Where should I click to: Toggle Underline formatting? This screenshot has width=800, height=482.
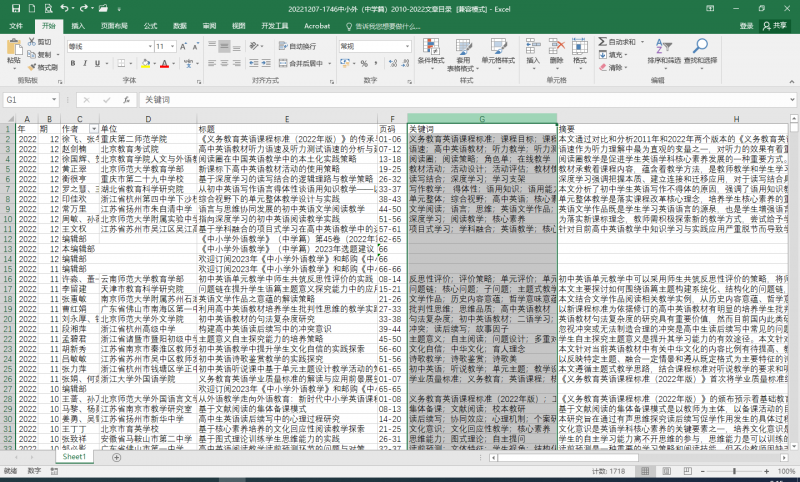(x=97, y=63)
